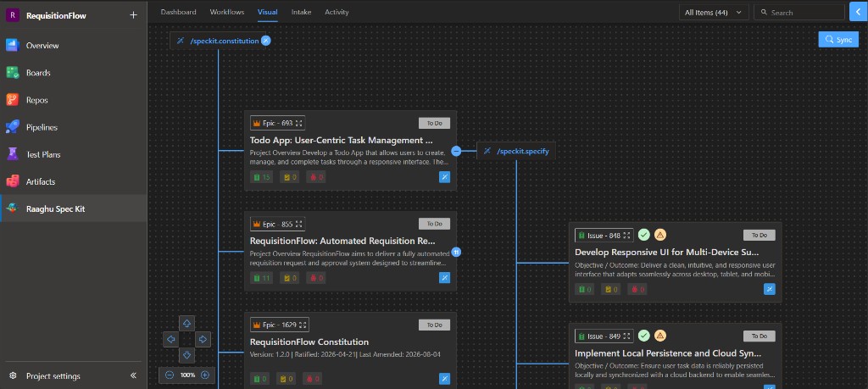The image size is (868, 389).
Task: Switch to the Intake tab
Action: [301, 12]
